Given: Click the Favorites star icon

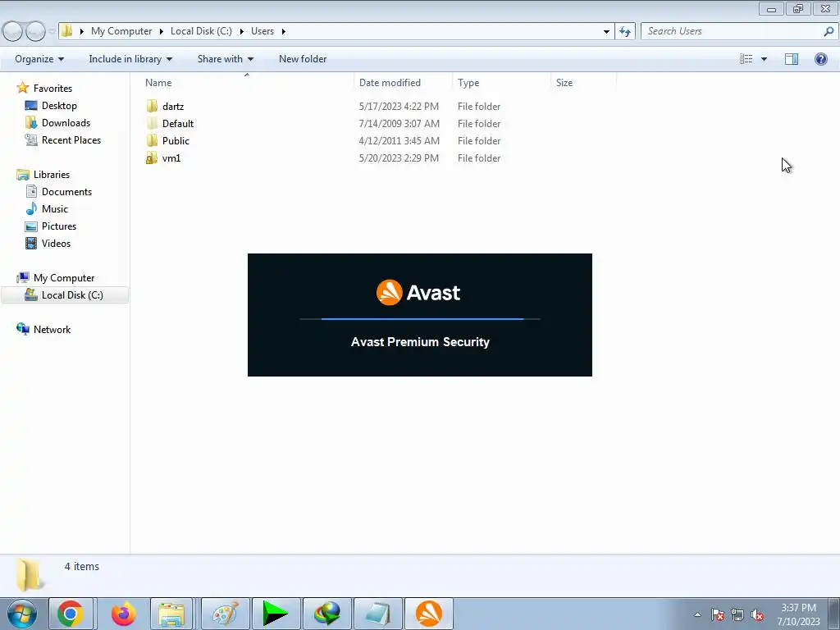Looking at the screenshot, I should pyautogui.click(x=22, y=88).
